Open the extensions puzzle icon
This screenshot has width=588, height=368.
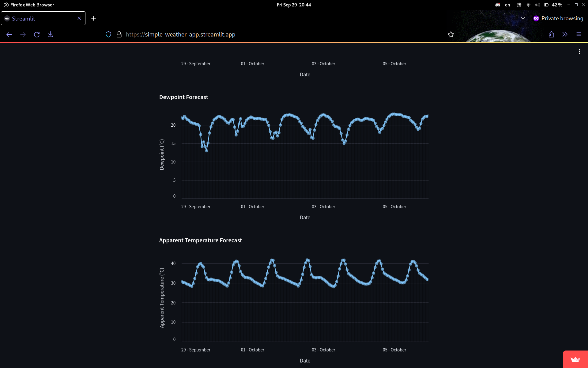click(x=551, y=34)
